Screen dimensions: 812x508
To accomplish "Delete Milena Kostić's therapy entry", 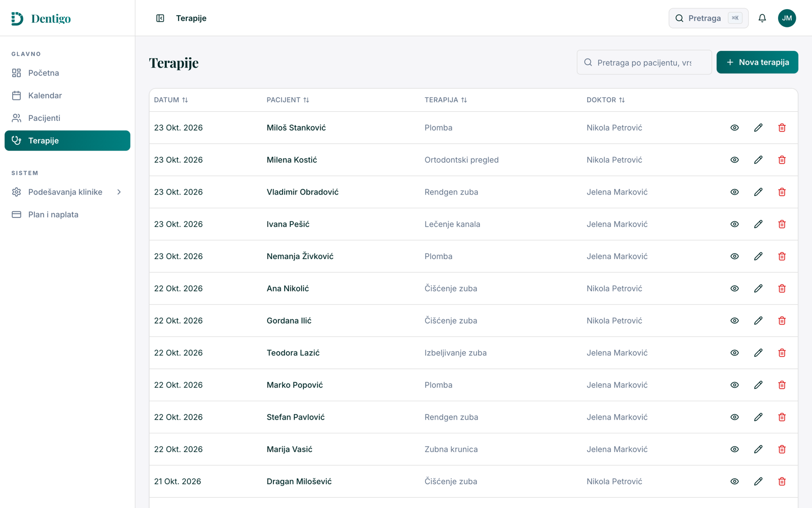I will [782, 160].
